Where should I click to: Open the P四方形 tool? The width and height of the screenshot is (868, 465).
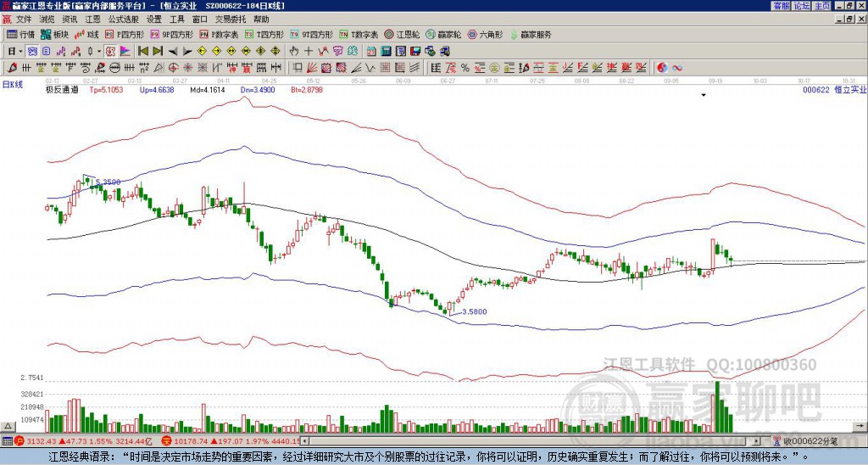pos(125,34)
